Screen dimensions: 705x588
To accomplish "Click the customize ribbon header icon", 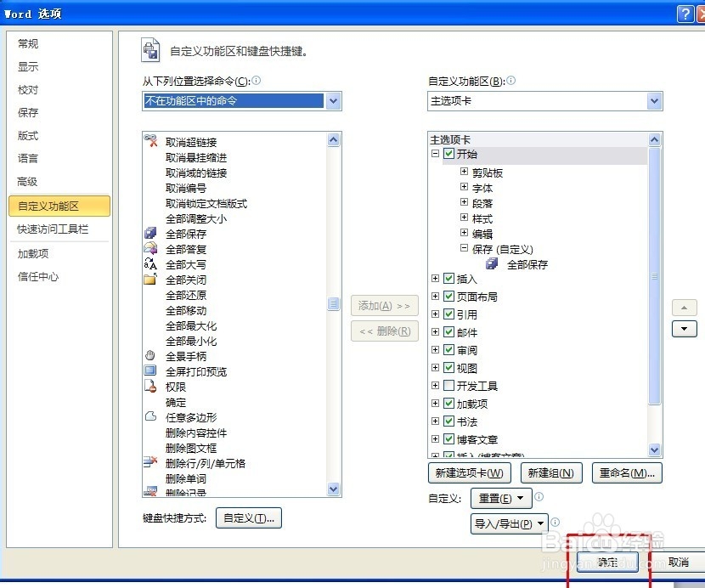I will click(150, 49).
